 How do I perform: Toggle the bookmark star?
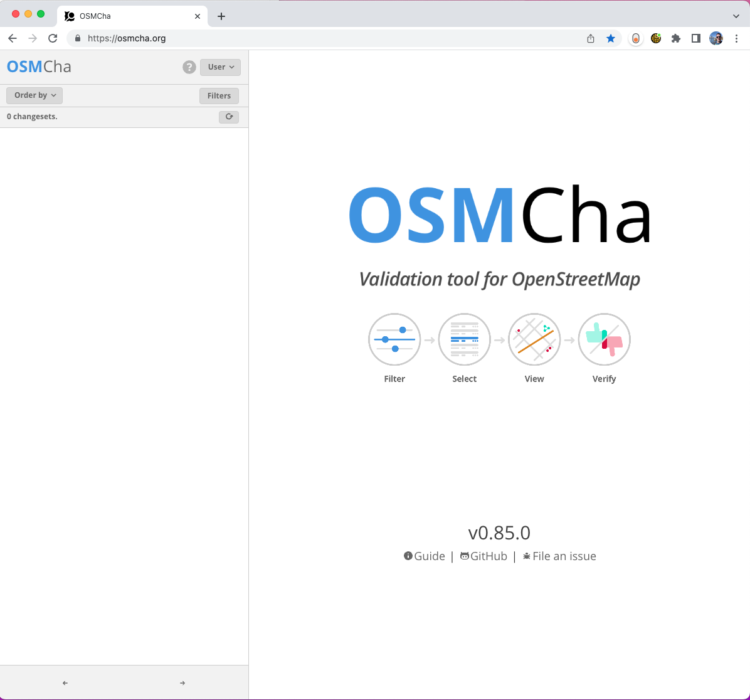click(611, 38)
